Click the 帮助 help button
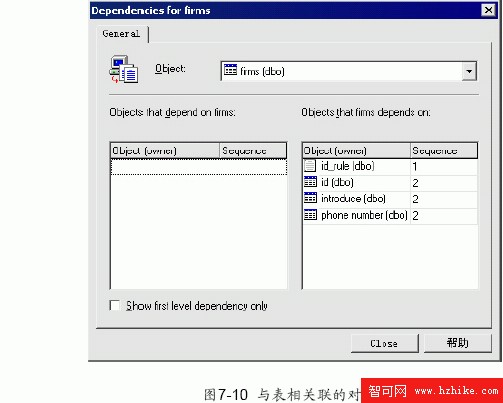Image resolution: width=503 pixels, height=403 pixels. click(458, 343)
